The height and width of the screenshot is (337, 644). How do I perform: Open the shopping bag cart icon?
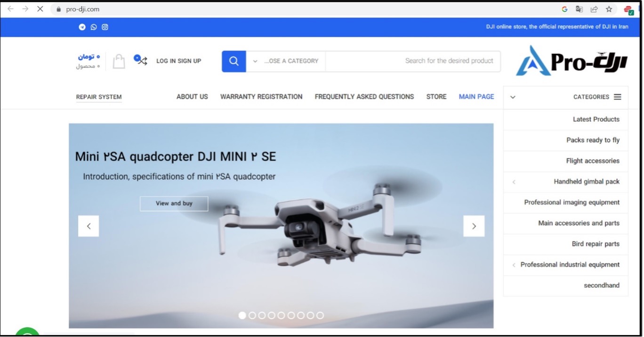[x=119, y=61]
